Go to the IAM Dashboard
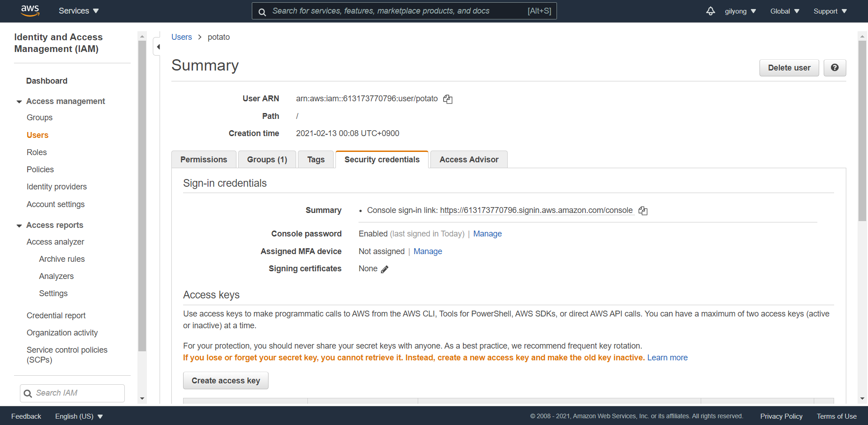Image resolution: width=868 pixels, height=425 pixels. point(47,81)
